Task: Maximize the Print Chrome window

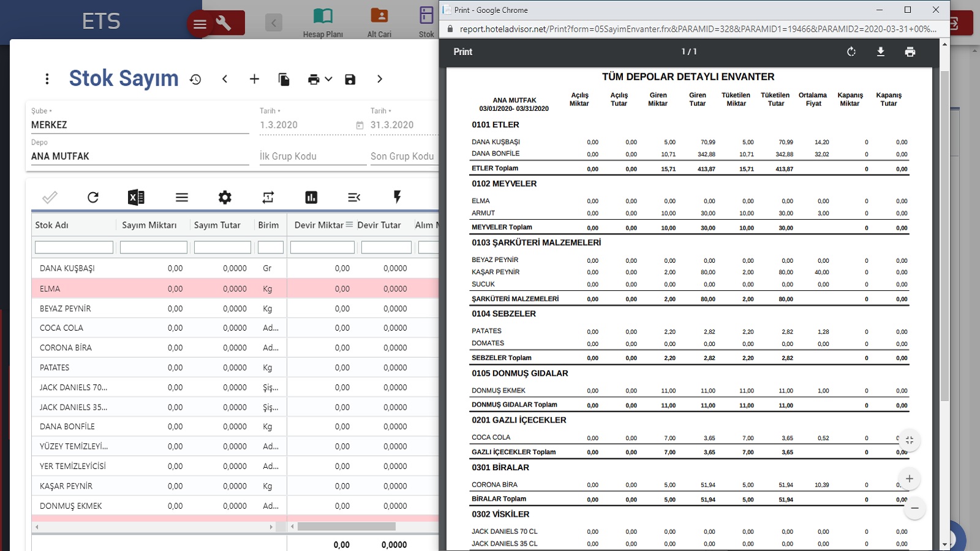Action: point(908,10)
